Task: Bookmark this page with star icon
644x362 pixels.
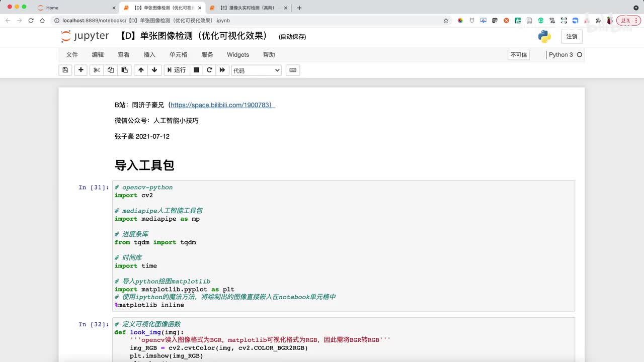Action: (x=446, y=21)
